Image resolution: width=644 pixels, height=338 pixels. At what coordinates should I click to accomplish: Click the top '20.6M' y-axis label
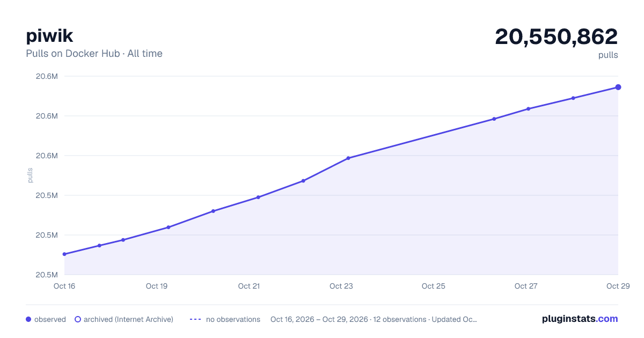click(x=47, y=76)
